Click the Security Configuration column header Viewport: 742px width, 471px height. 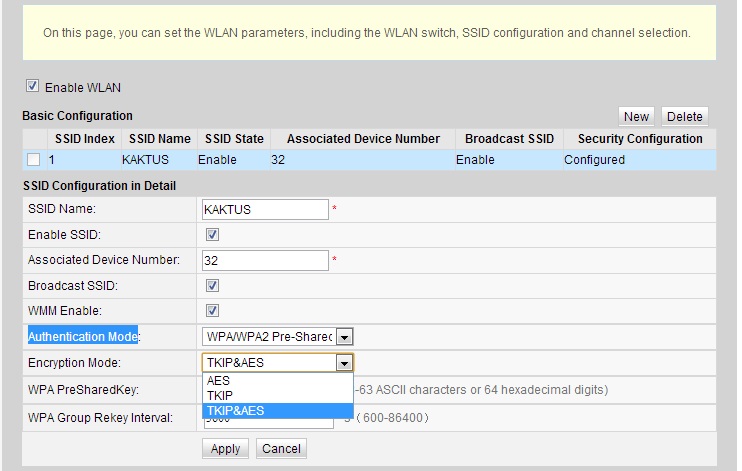coord(639,139)
